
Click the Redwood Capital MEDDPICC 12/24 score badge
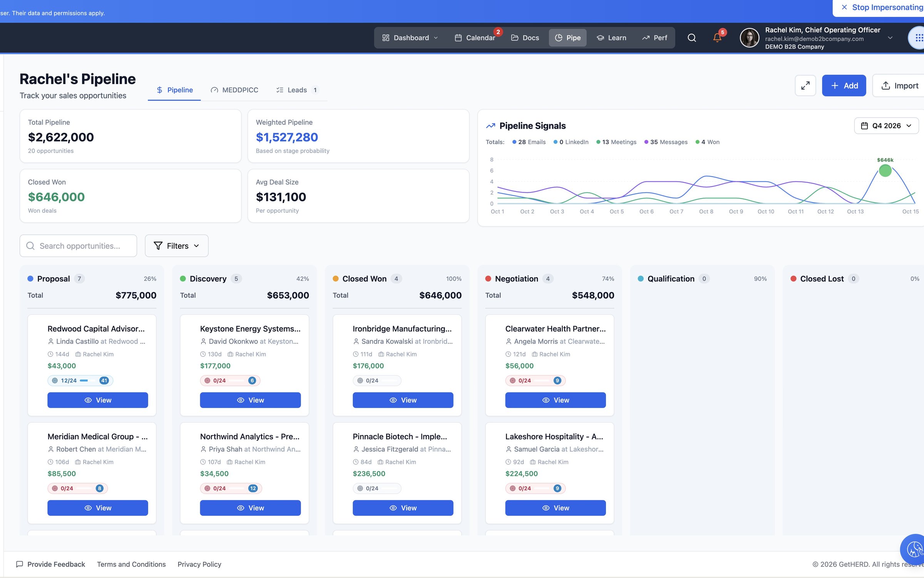[80, 380]
